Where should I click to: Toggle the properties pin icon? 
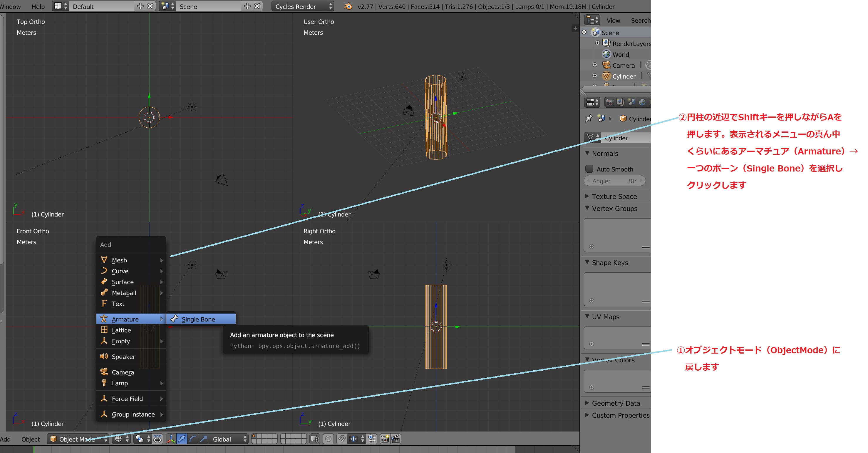click(589, 118)
